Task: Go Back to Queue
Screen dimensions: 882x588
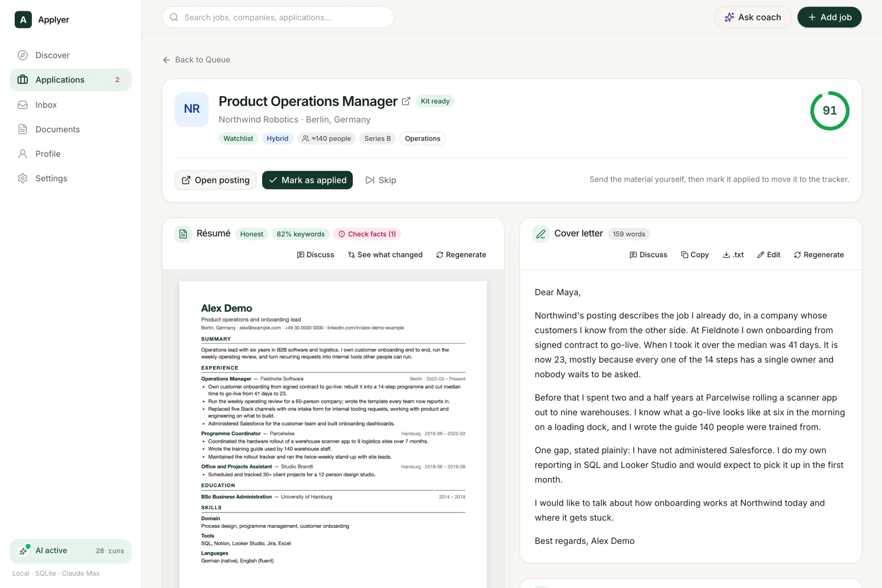Action: pyautogui.click(x=196, y=60)
